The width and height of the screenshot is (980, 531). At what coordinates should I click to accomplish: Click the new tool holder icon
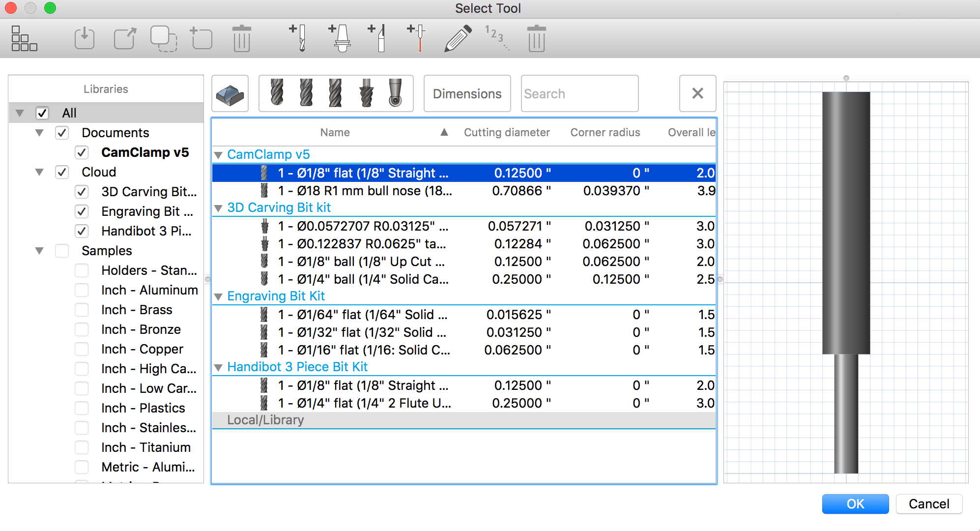340,38
